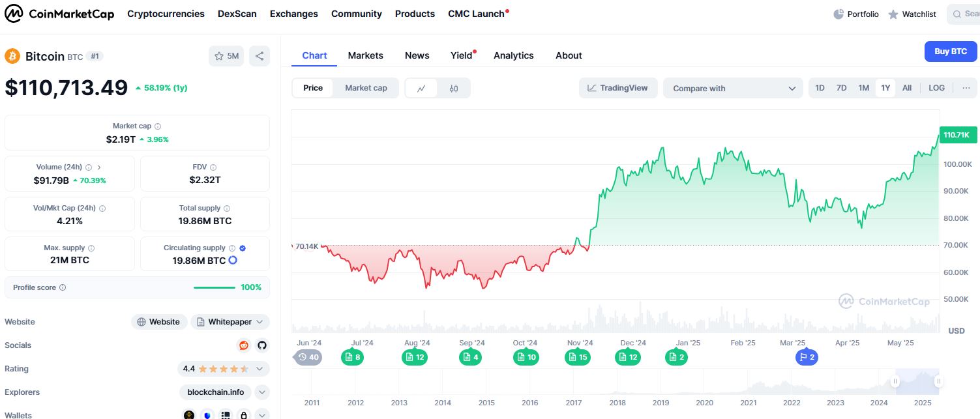This screenshot has height=419, width=980.
Task: Open the Ledger wallet icon
Action: coord(226,414)
